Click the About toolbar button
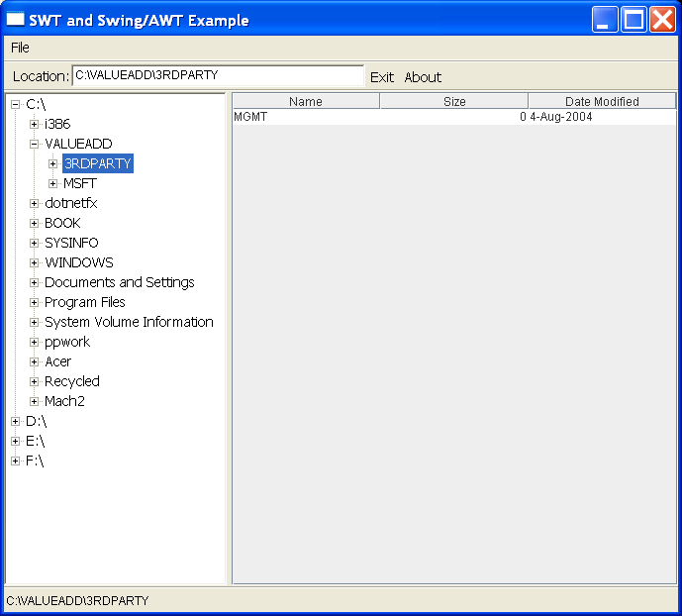The height and width of the screenshot is (616, 682). 423,77
